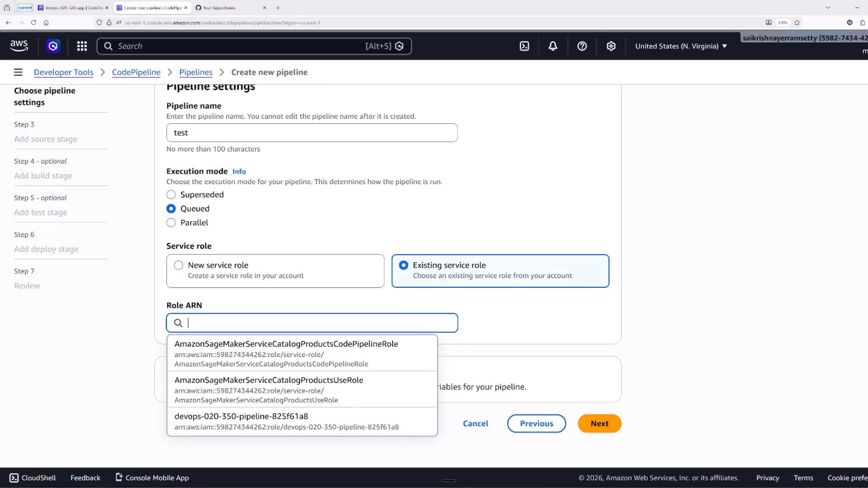
Task: Select the Queued execution mode
Action: pyautogui.click(x=171, y=209)
